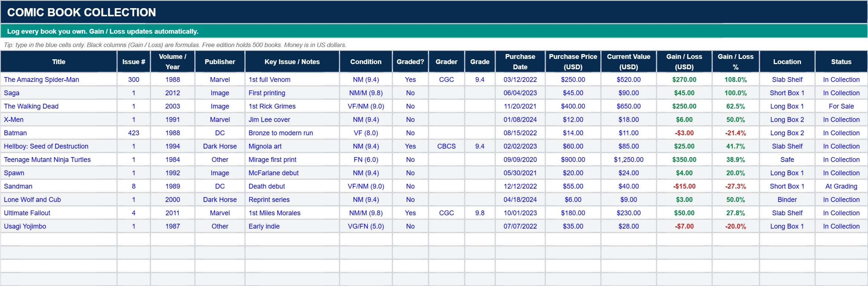
Task: Click the "Batman" title cell
Action: pyautogui.click(x=59, y=133)
